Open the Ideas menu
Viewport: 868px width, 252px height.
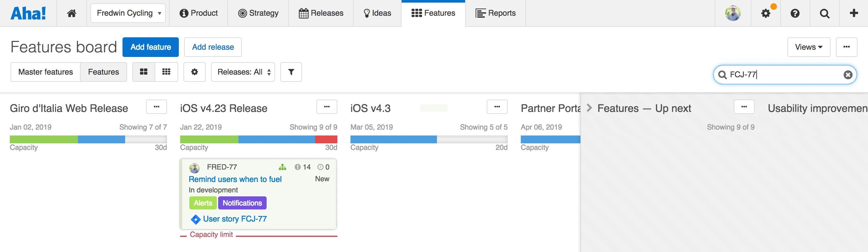377,13
